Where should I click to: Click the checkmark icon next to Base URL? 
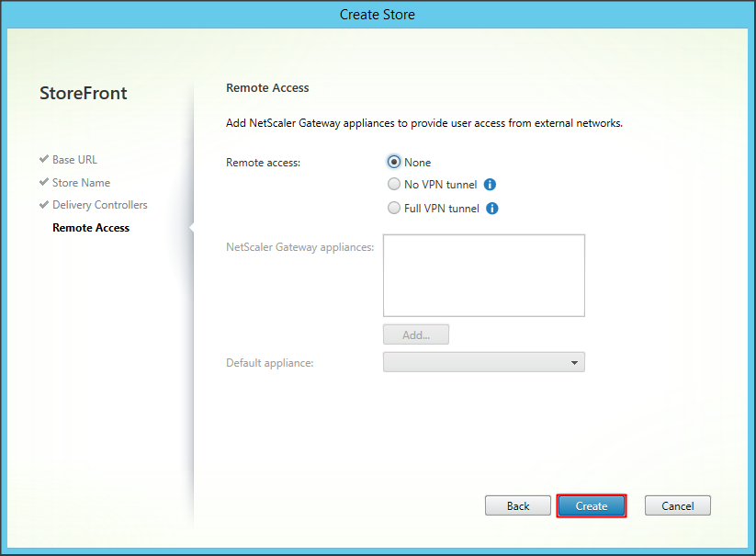tap(44, 160)
